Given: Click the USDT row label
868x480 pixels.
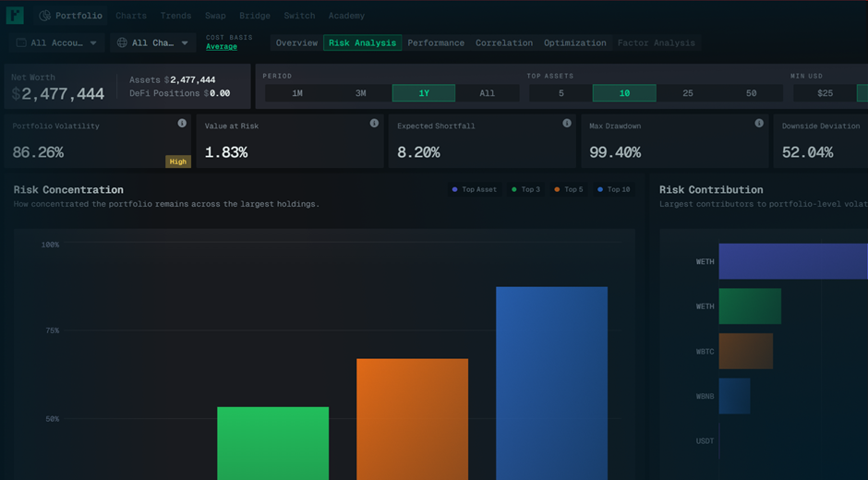Looking at the screenshot, I should pos(705,440).
